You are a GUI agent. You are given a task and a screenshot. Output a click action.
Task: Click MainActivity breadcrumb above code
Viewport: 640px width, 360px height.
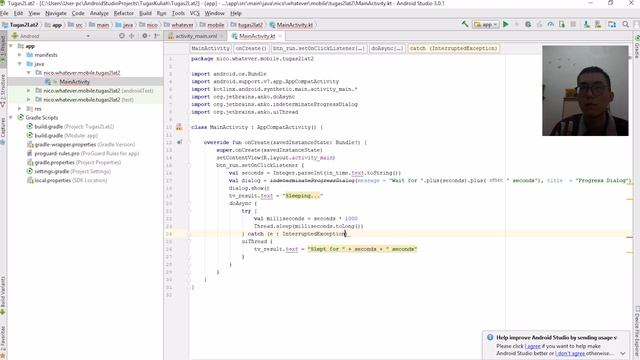211,48
